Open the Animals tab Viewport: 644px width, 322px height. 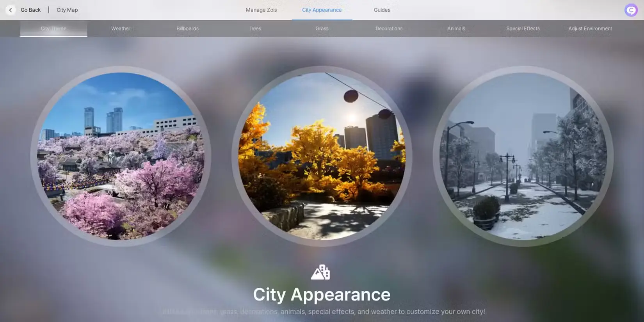[x=456, y=28]
